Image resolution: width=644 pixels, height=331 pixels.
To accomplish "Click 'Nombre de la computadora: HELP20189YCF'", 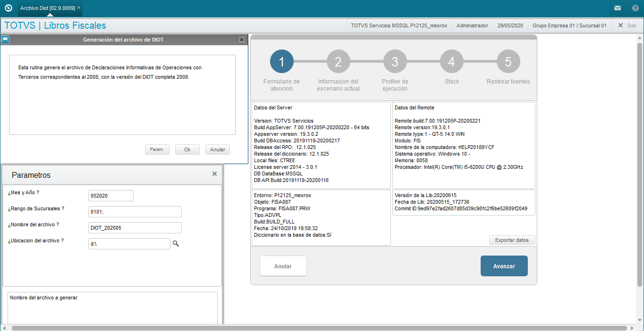I will point(444,147).
